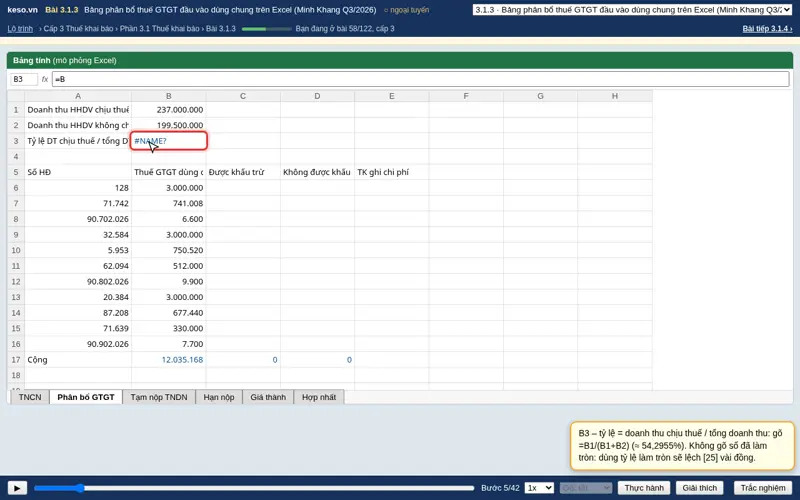Click cell A3 Tỷ lệ DT chịu thuế

pyautogui.click(x=78, y=141)
